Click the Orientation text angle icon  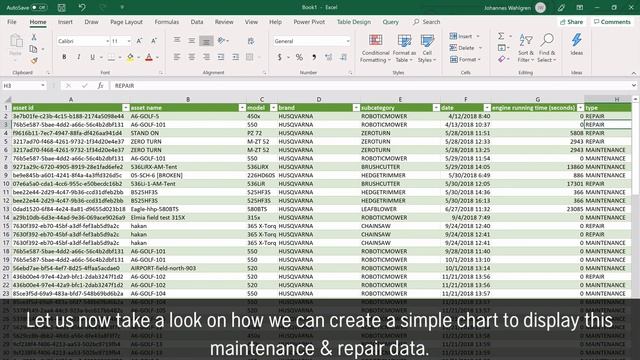(x=222, y=40)
